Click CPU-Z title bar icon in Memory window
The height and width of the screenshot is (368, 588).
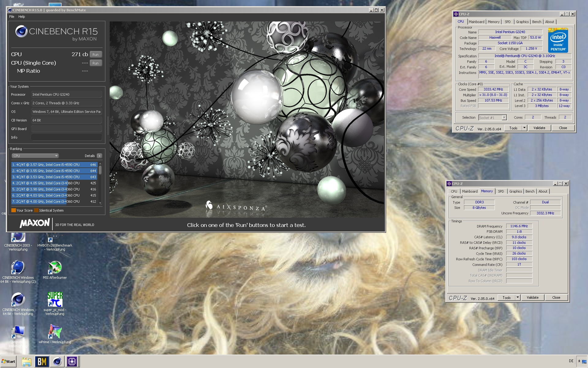449,184
